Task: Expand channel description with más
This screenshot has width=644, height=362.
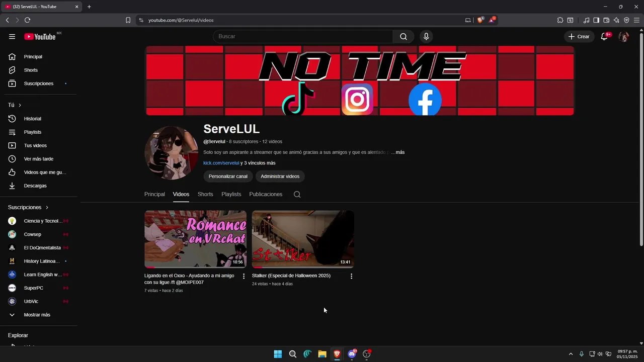Action: (400, 152)
